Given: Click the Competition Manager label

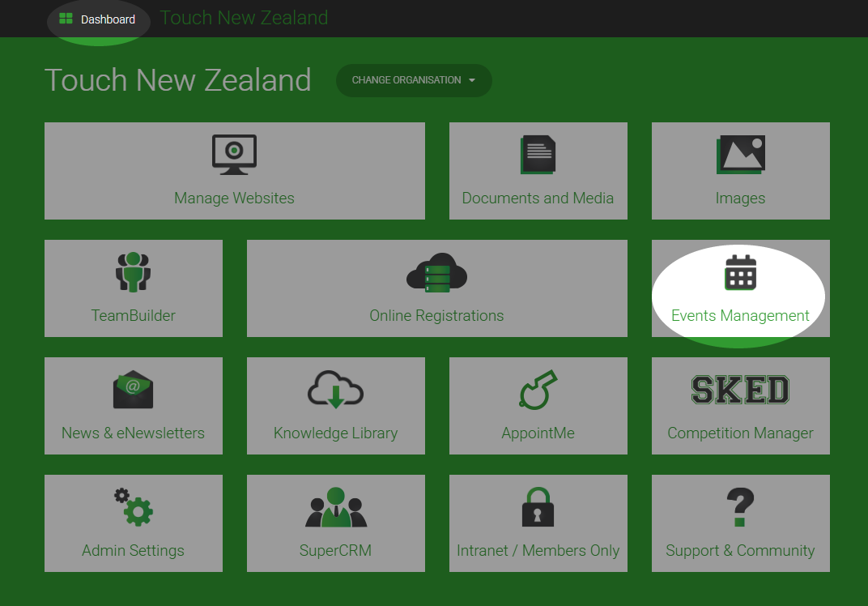Looking at the screenshot, I should coord(741,433).
